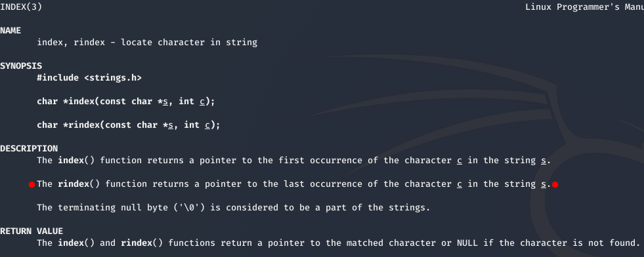Screen dimensions: 644x257
Task: Click underlined c in index prototype
Action: tap(202, 102)
